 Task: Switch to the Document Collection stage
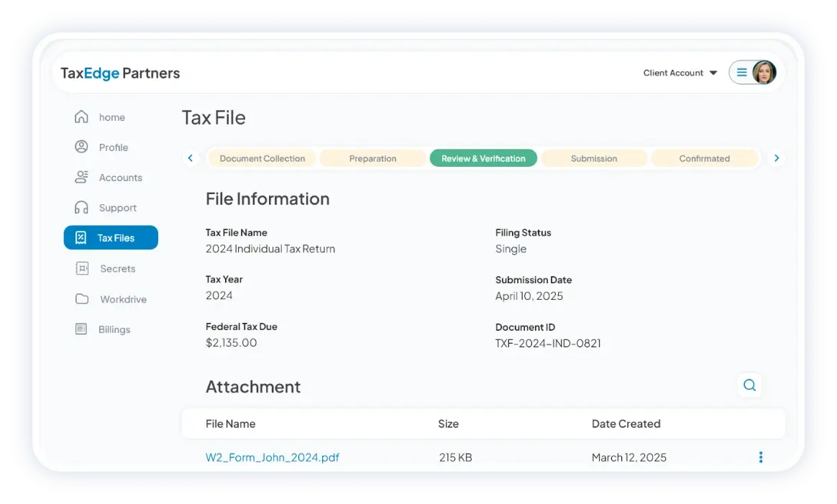click(262, 157)
